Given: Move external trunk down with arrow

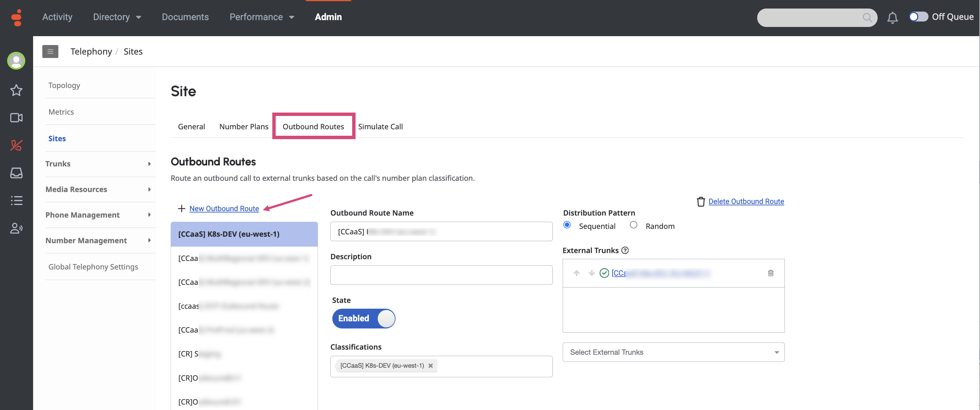Looking at the screenshot, I should (x=591, y=273).
